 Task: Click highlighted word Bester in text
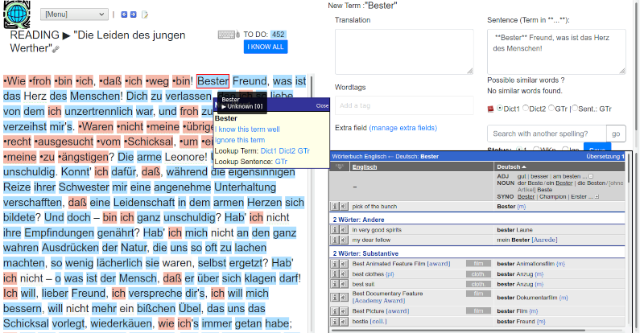point(213,81)
